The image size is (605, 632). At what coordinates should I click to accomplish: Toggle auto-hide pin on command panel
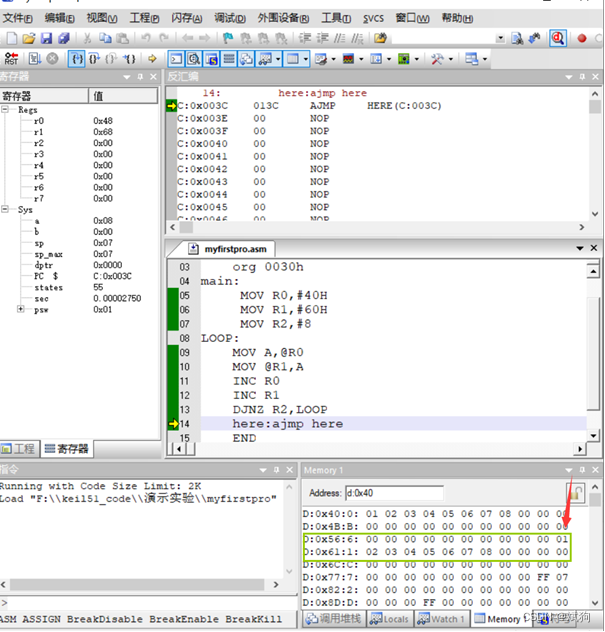click(277, 470)
